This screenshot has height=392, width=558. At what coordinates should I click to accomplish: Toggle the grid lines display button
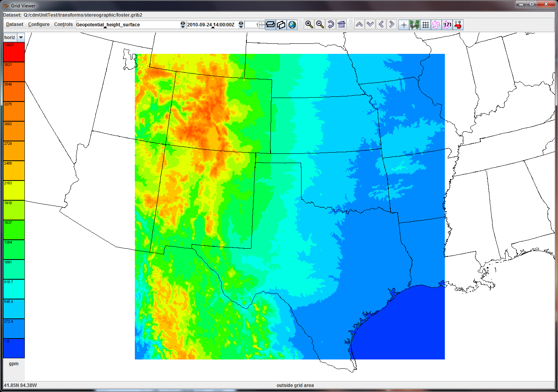(425, 25)
